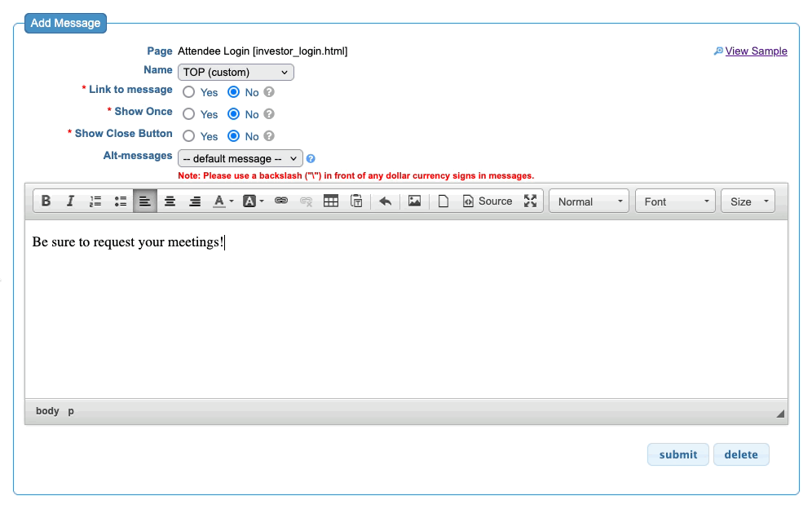Toggle Bold formatting in the editor toolbar
Image resolution: width=812 pixels, height=509 pixels.
46,201
